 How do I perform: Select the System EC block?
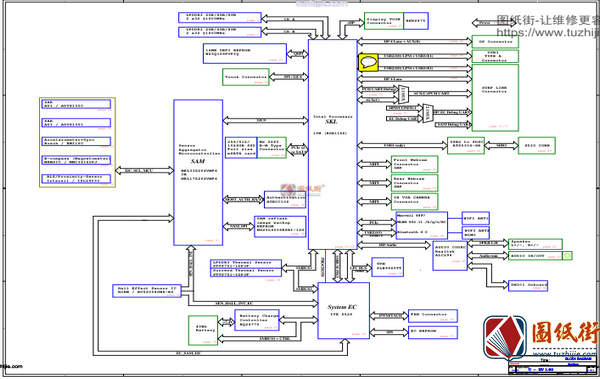tap(344, 310)
